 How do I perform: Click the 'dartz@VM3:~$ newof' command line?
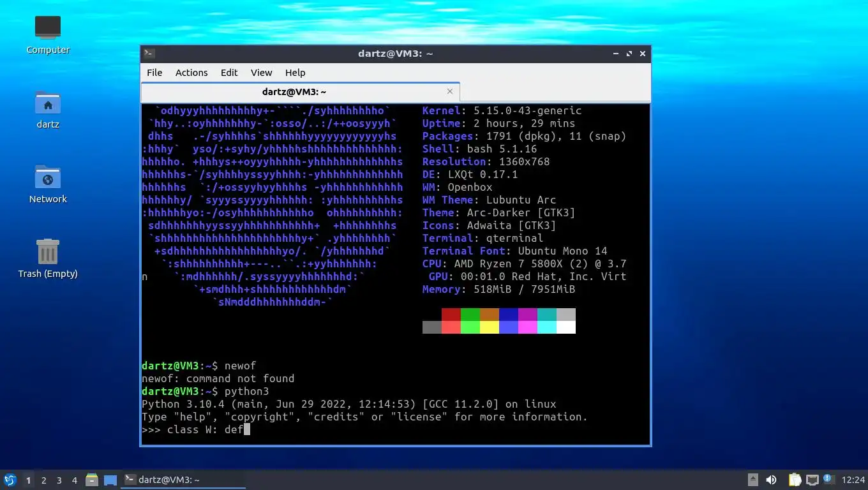point(198,366)
